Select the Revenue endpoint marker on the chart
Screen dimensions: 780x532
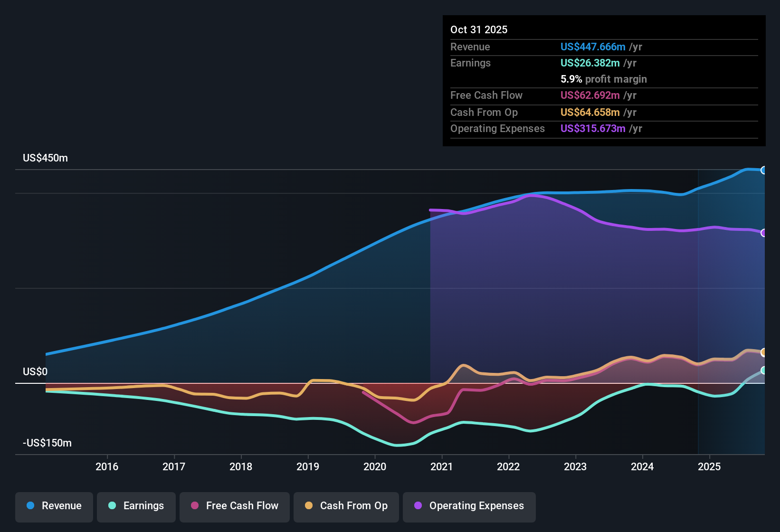coord(764,170)
